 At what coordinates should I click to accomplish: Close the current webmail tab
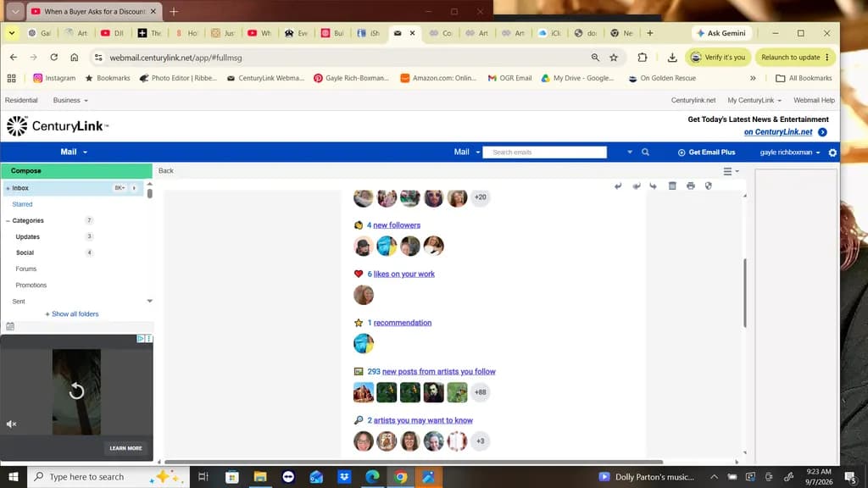[413, 33]
